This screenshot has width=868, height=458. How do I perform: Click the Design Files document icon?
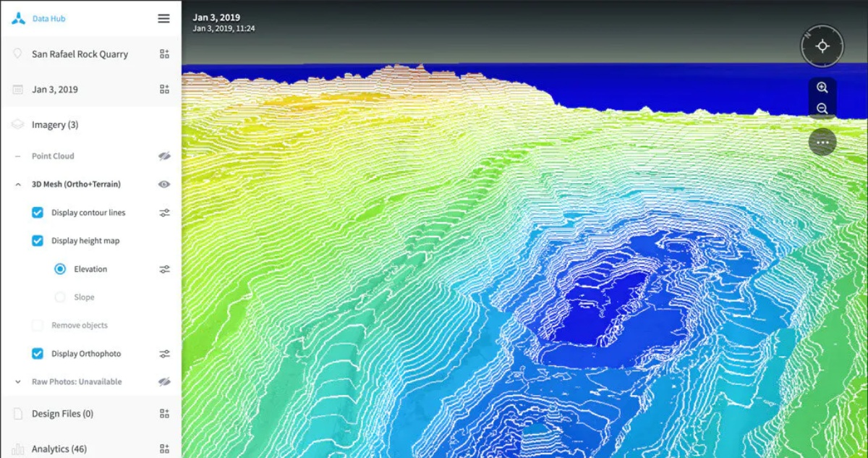pyautogui.click(x=18, y=414)
